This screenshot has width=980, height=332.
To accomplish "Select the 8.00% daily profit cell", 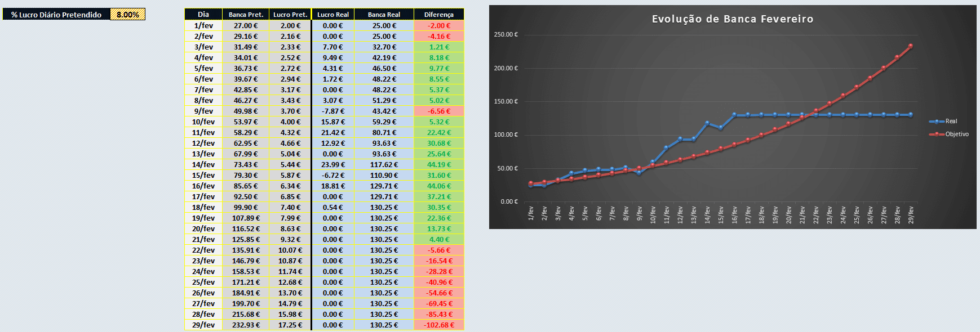I will pyautogui.click(x=128, y=15).
